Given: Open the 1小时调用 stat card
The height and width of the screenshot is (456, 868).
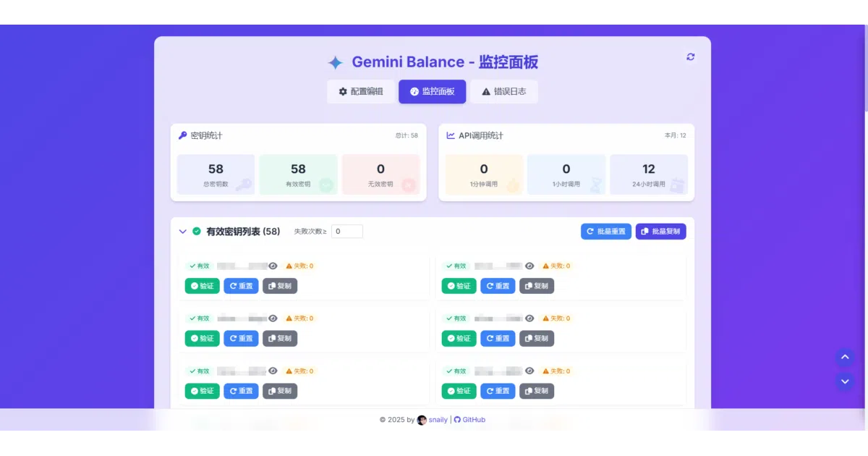Looking at the screenshot, I should (x=566, y=174).
